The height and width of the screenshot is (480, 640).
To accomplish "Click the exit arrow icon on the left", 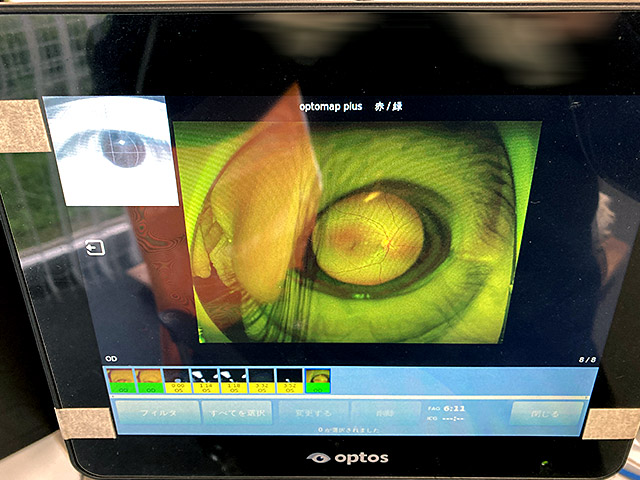I will point(95,248).
